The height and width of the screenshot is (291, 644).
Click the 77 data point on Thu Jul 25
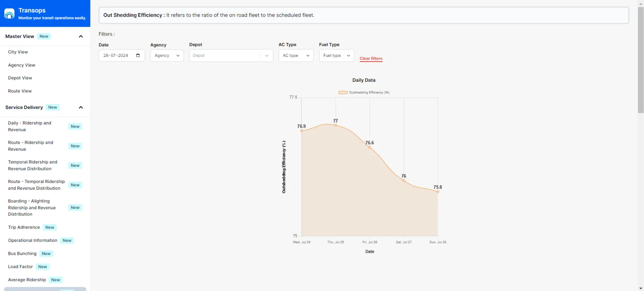336,125
